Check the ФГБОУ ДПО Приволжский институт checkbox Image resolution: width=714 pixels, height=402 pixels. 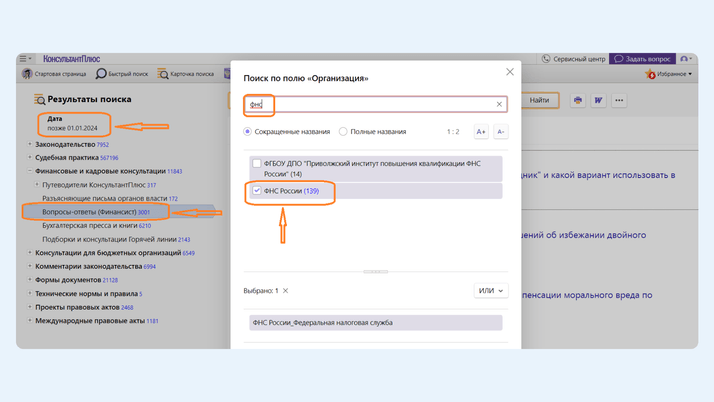(257, 164)
